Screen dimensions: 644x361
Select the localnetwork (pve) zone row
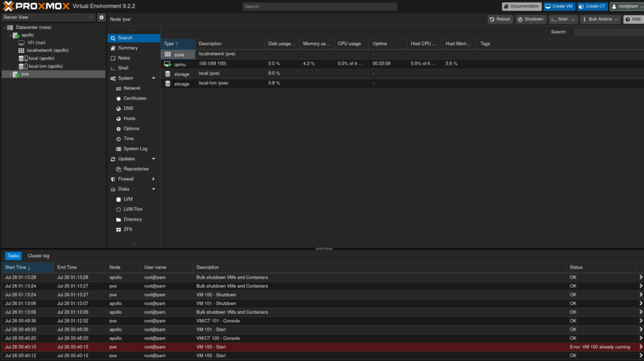[402, 54]
